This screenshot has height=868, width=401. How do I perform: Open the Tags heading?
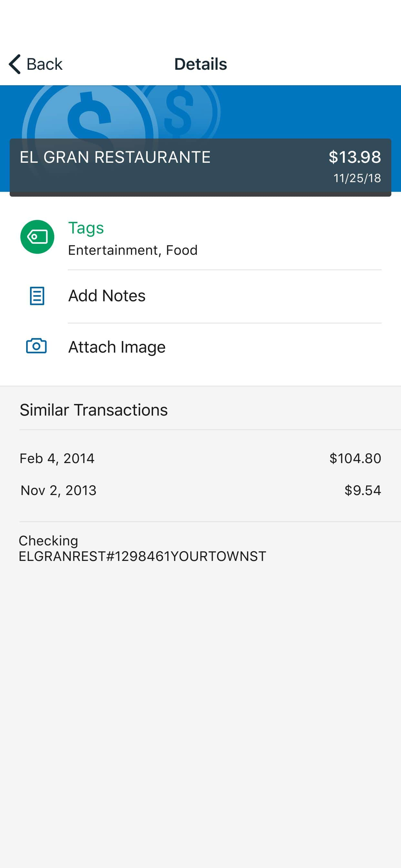[x=86, y=228]
